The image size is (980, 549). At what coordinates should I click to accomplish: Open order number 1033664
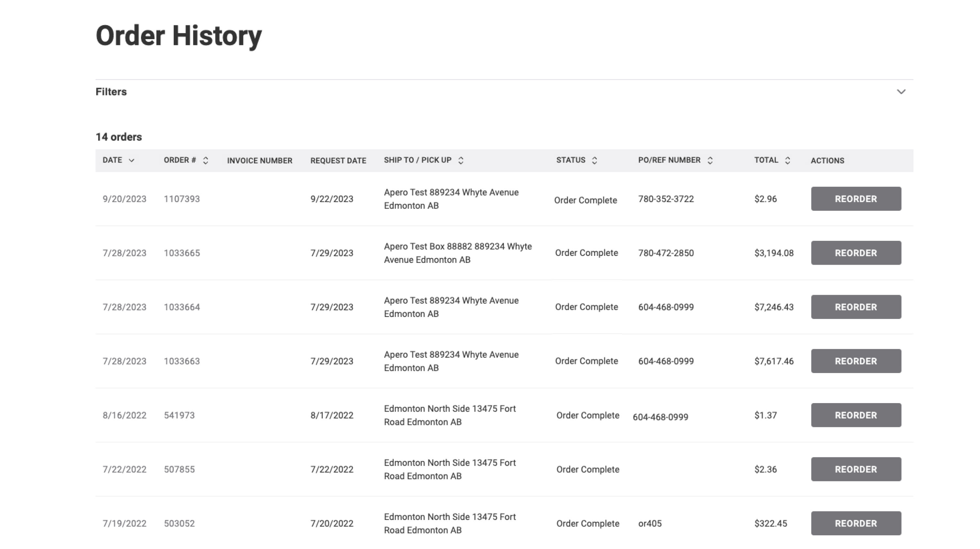coord(182,307)
